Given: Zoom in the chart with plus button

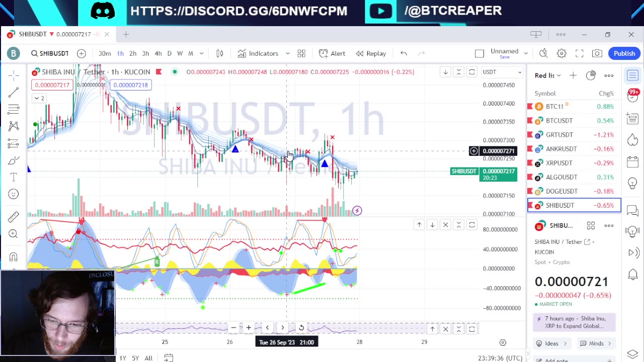Looking at the screenshot, I should coord(249,328).
